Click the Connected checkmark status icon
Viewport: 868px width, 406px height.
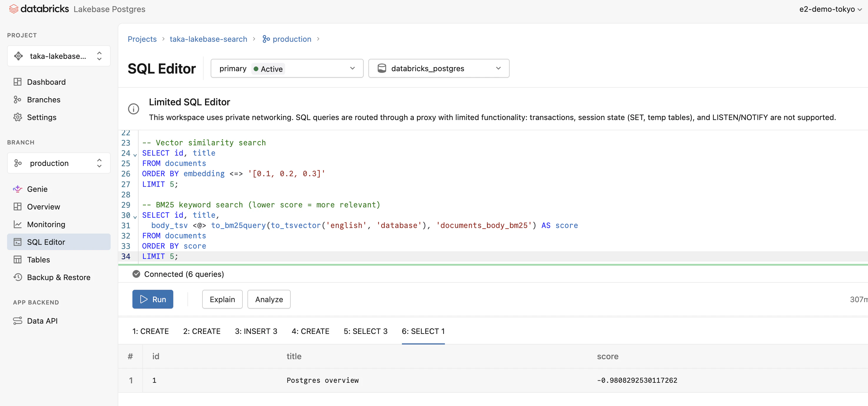click(x=136, y=274)
